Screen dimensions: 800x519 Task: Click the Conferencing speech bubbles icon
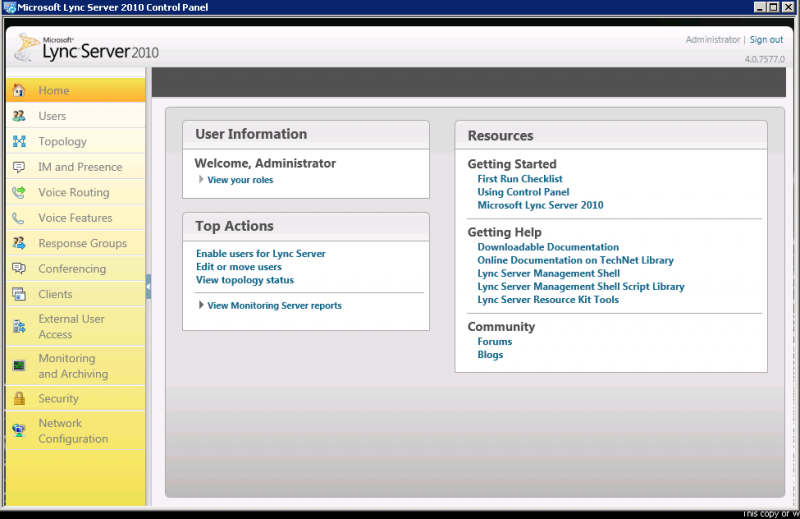[19, 268]
